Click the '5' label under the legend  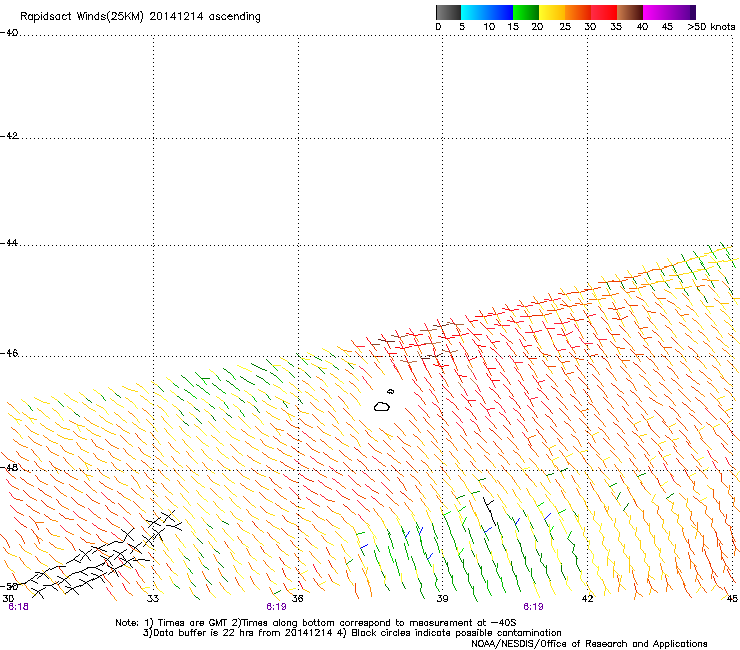click(462, 27)
